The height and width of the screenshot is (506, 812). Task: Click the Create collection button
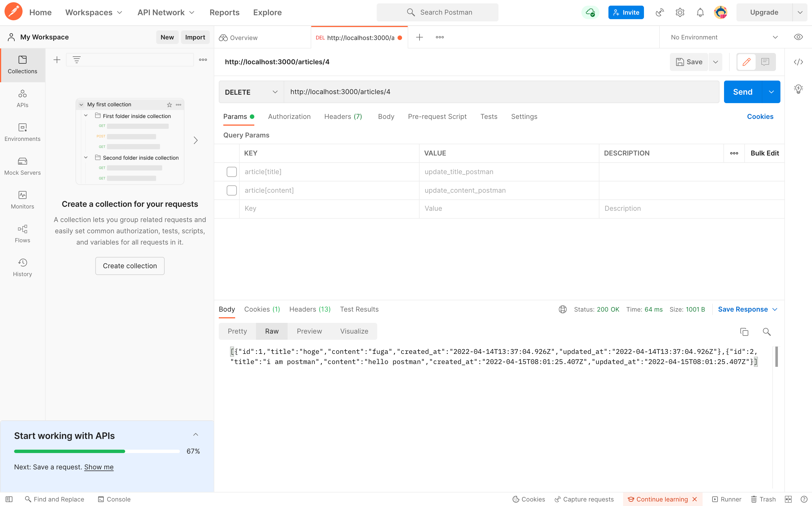pos(130,266)
